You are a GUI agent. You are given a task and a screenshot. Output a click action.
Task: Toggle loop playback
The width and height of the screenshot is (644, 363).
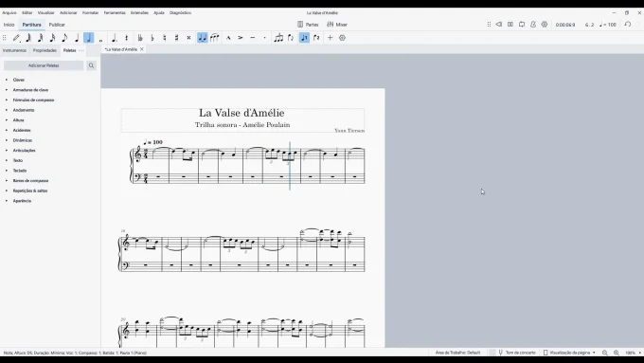point(522,25)
